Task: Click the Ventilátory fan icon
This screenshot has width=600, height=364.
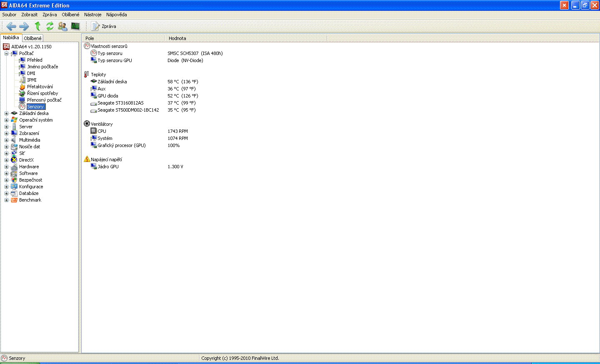Action: pyautogui.click(x=87, y=124)
